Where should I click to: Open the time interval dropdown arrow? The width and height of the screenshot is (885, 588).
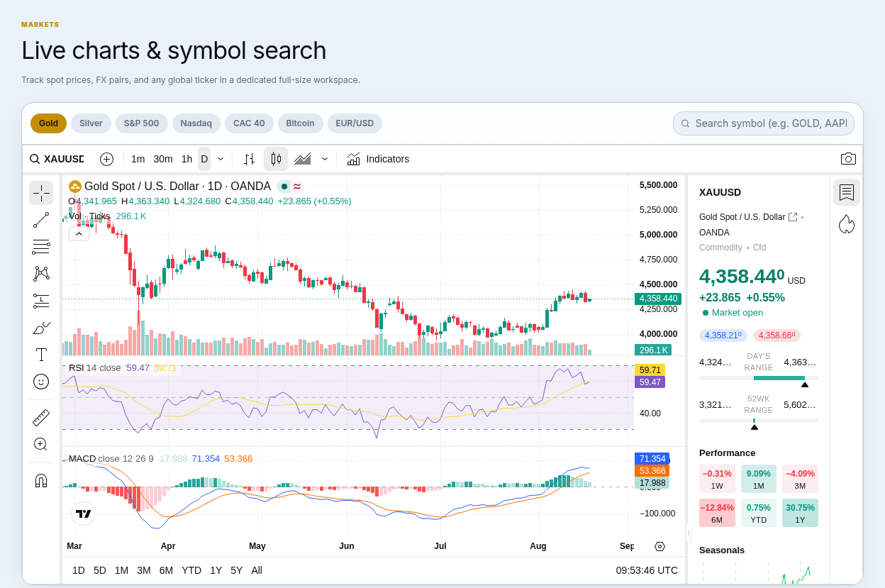(x=221, y=159)
